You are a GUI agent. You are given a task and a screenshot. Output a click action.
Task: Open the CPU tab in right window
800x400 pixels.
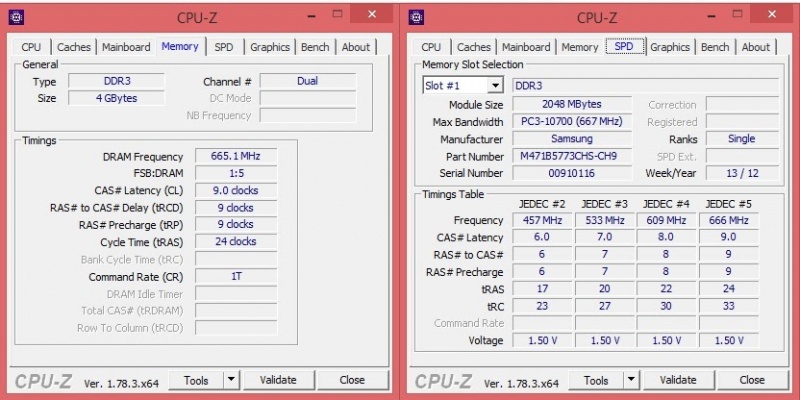[x=431, y=47]
